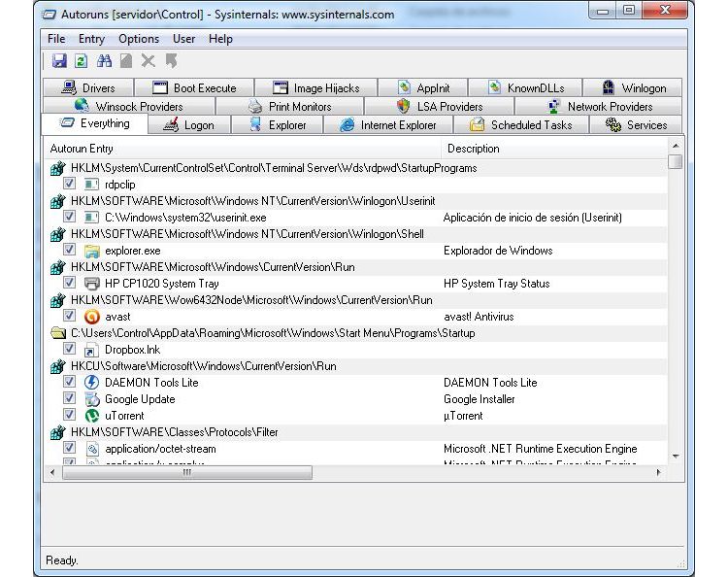Click the userinit.exe entry icon
The height and width of the screenshot is (577, 728).
(91, 218)
